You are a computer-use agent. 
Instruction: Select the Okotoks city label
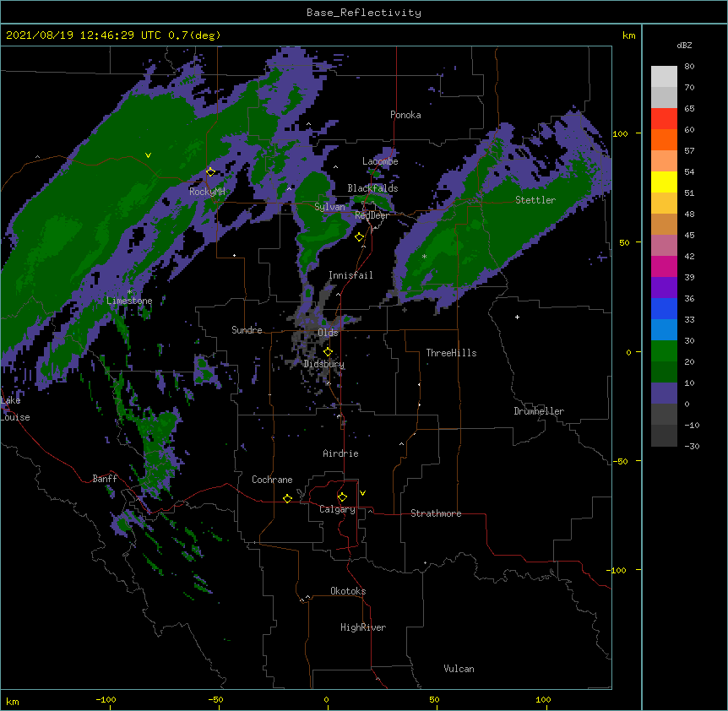pos(348,591)
